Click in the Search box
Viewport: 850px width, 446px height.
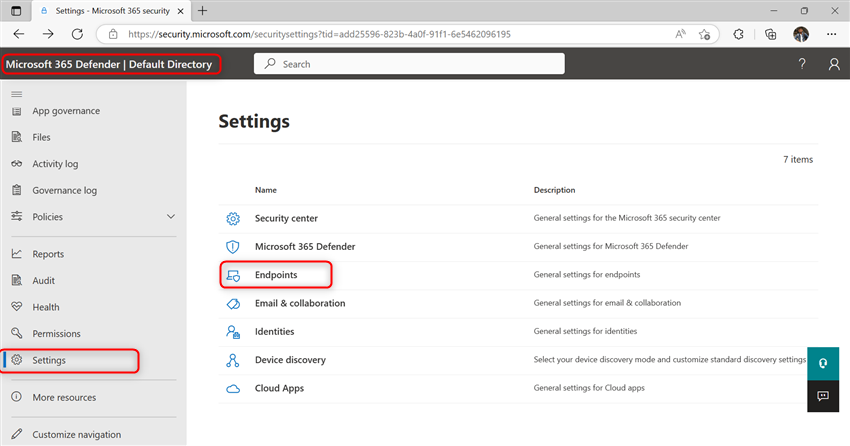pos(409,64)
